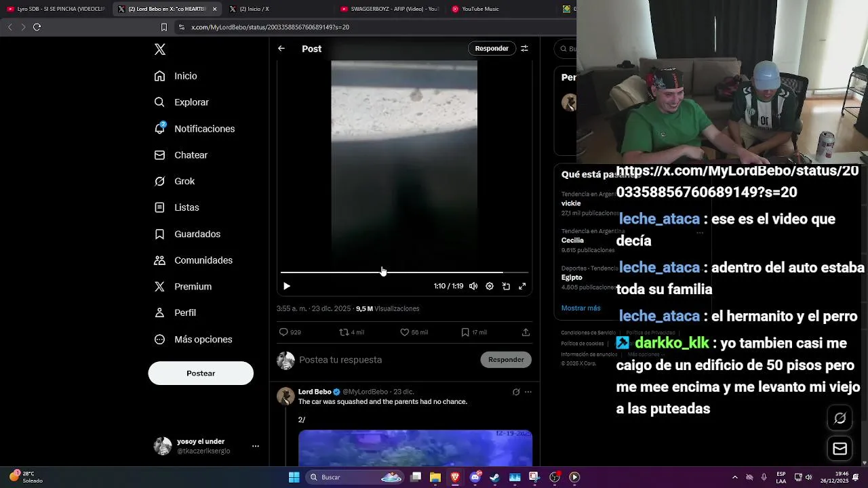Open File Explorer from the taskbar
Screen dimensions: 868x488
tap(435, 477)
